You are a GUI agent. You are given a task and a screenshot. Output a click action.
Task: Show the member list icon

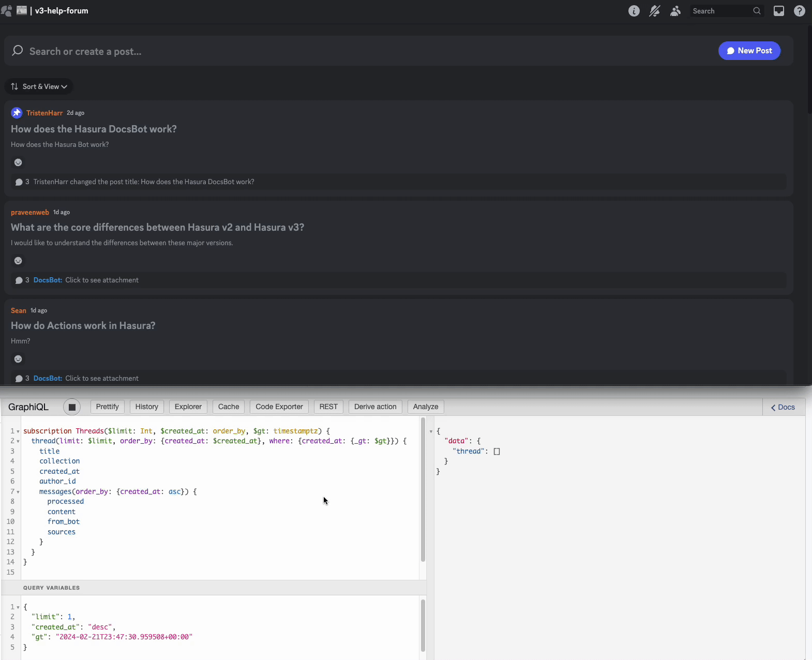pyautogui.click(x=675, y=11)
